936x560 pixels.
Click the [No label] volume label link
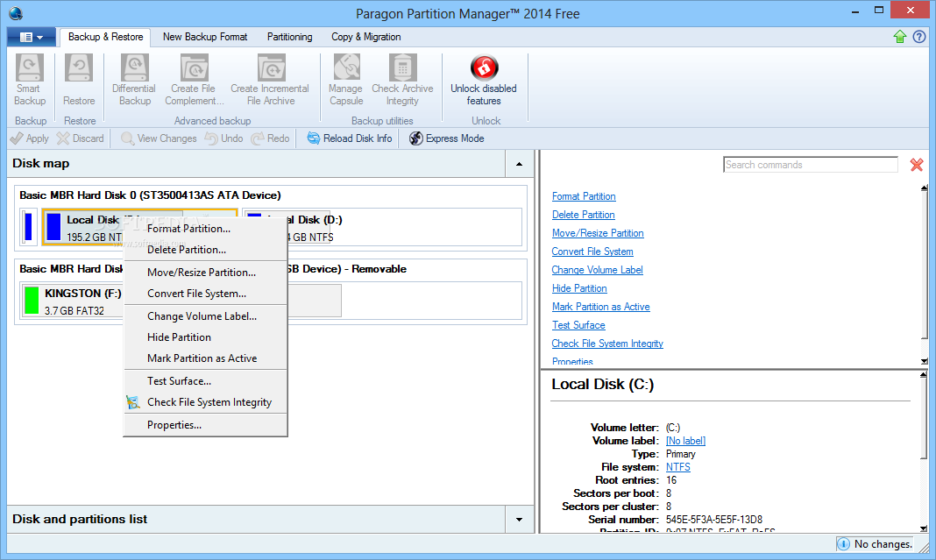pos(685,441)
